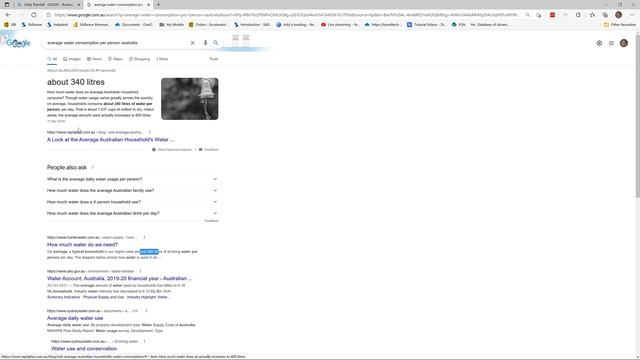Screen dimensions: 640x360
Task: Open 'Water Account, Australia, 2019-20 financial year' result
Action: click(119, 278)
